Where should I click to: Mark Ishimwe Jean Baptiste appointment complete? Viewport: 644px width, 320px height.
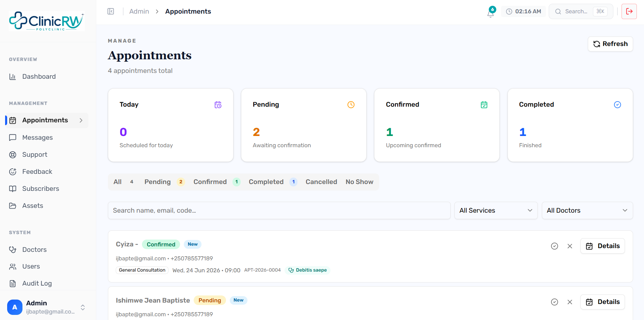click(x=554, y=302)
